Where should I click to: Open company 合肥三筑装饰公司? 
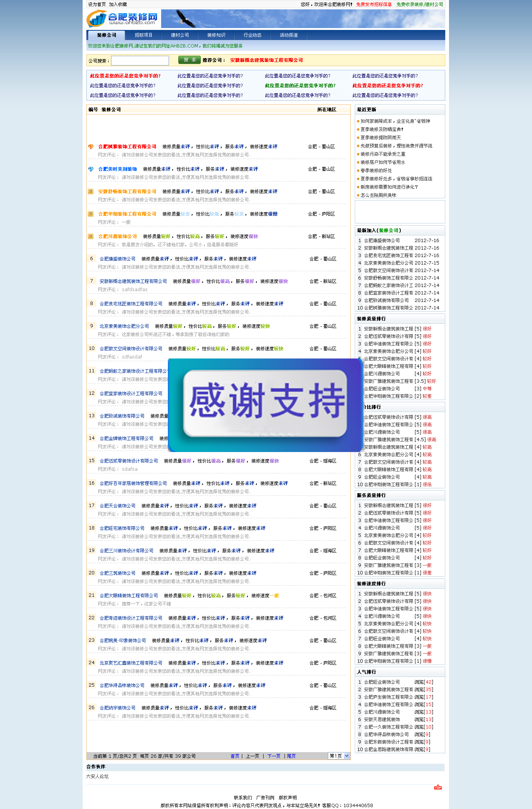[x=117, y=573]
